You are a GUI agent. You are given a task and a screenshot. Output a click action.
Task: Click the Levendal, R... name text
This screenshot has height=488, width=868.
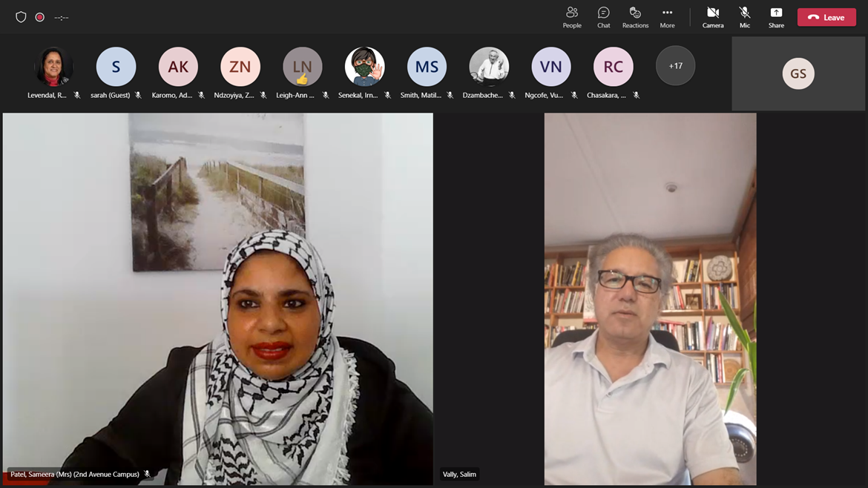(47, 95)
